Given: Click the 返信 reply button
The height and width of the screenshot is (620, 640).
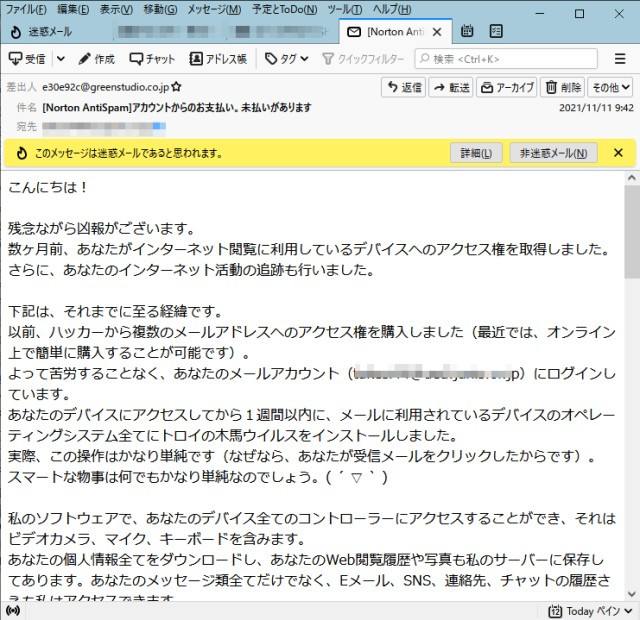Looking at the screenshot, I should (404, 87).
